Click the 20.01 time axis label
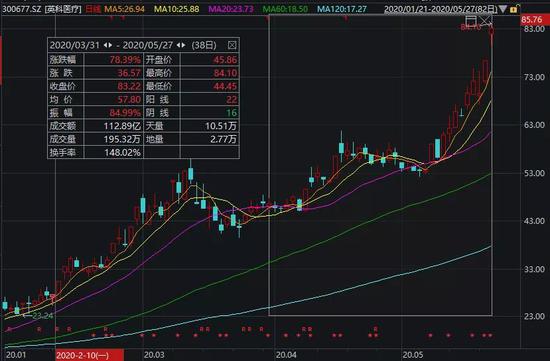Viewport: 550px width, 361px height. [x=16, y=355]
